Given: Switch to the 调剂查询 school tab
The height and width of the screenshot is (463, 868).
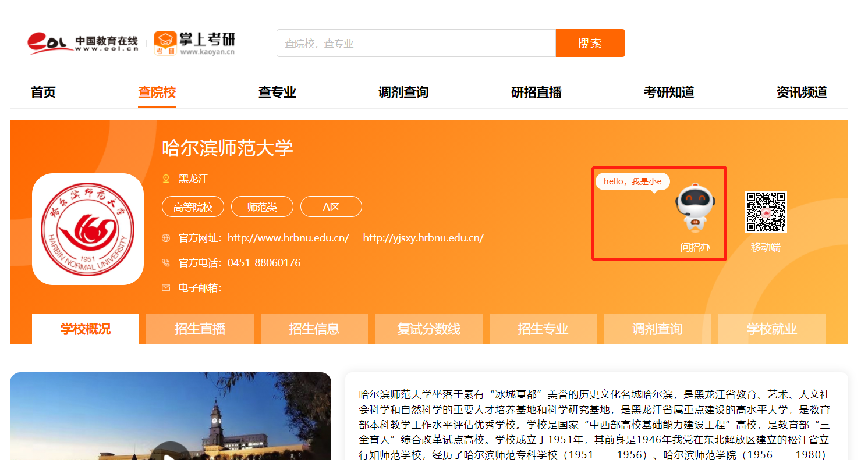Looking at the screenshot, I should 657,329.
